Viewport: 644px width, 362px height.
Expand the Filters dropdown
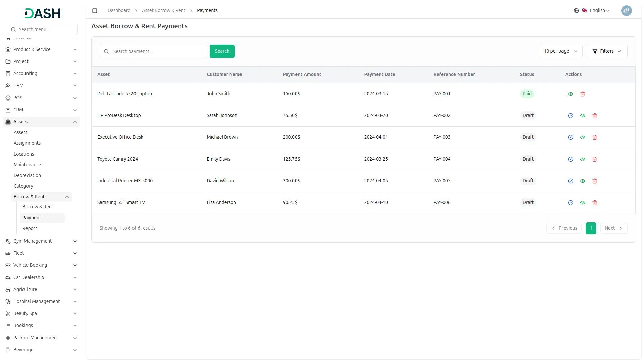(607, 51)
